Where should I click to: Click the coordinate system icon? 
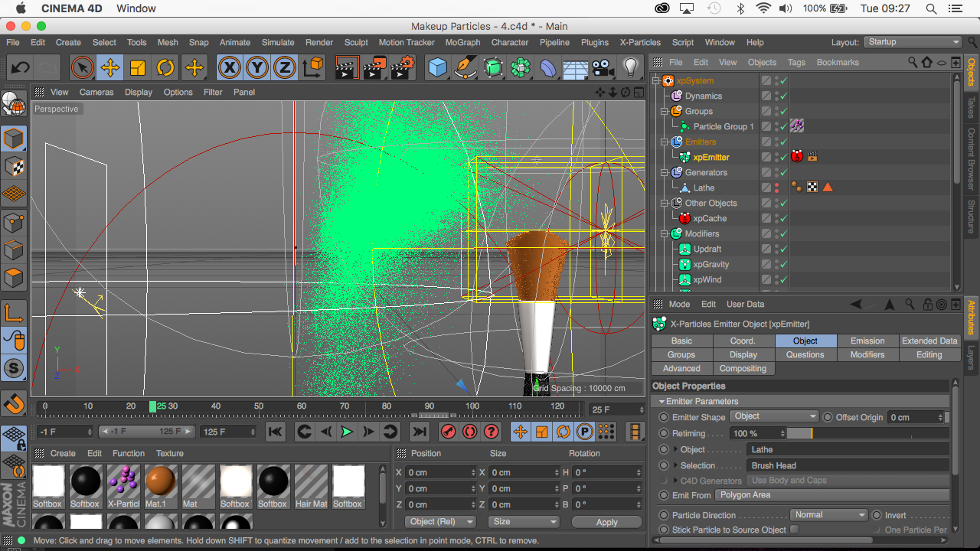point(313,67)
